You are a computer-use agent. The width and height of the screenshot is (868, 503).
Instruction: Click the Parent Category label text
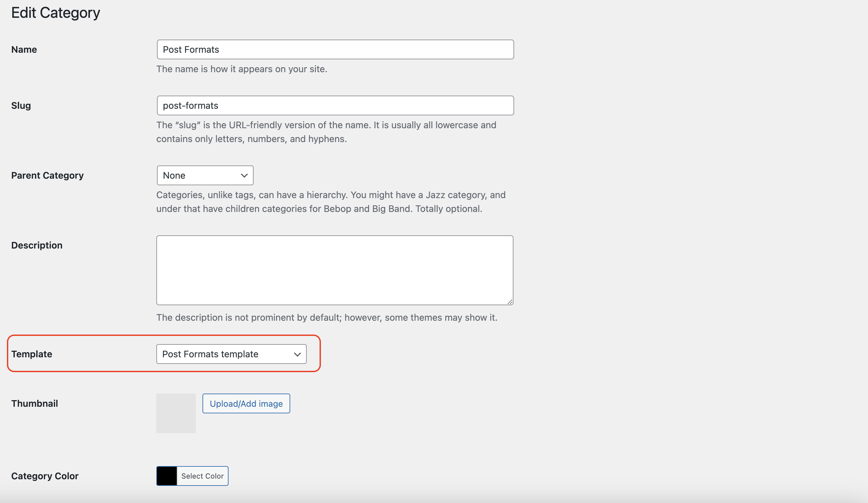click(x=47, y=176)
